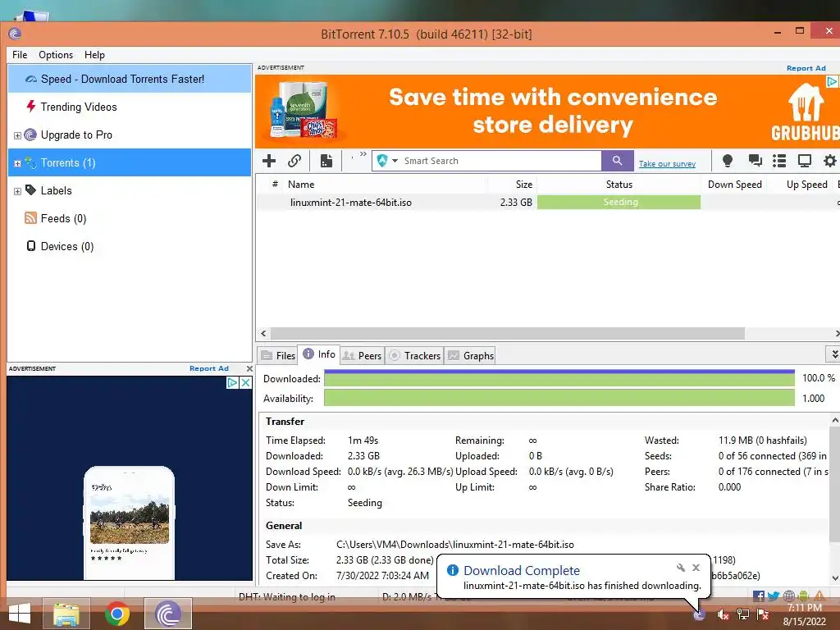This screenshot has height=630, width=840.
Task: Click Report Ad above sidebar ad
Action: coord(209,368)
